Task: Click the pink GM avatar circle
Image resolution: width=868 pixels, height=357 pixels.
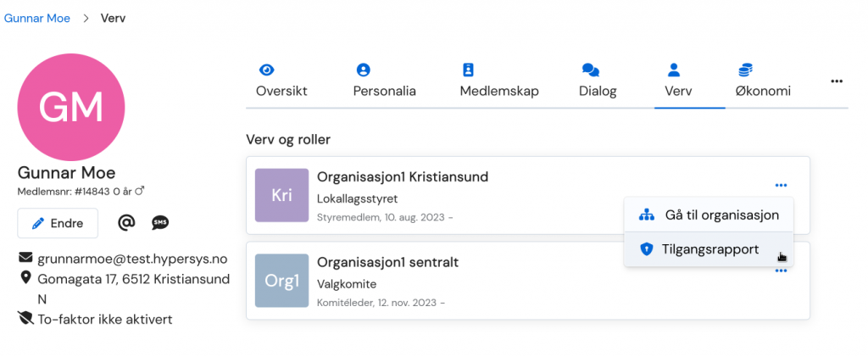Action: coord(71,107)
